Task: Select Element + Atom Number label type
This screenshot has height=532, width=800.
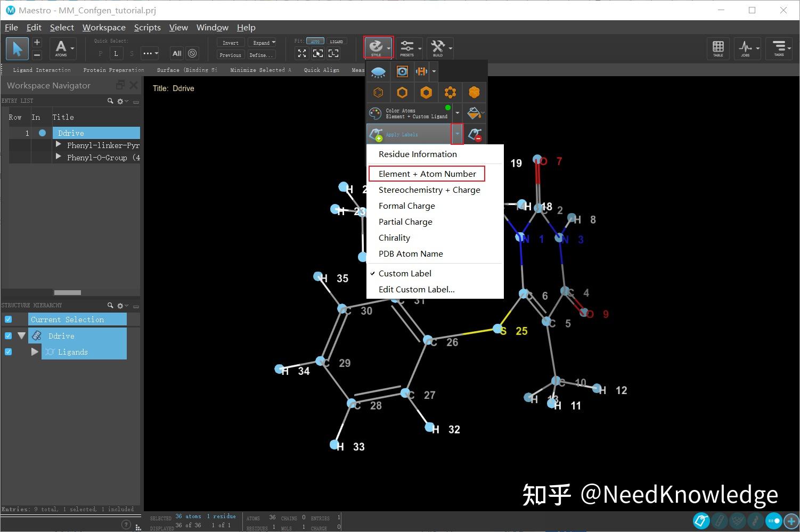Action: click(x=427, y=174)
